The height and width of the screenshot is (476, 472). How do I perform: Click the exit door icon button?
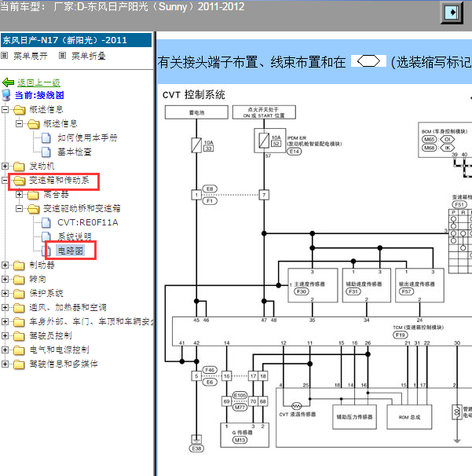click(452, 13)
